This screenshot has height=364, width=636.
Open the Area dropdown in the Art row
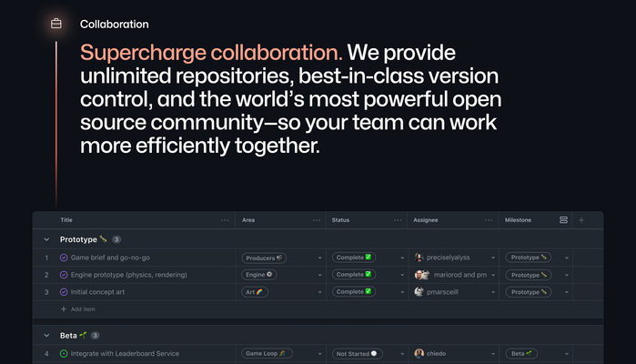(x=319, y=292)
